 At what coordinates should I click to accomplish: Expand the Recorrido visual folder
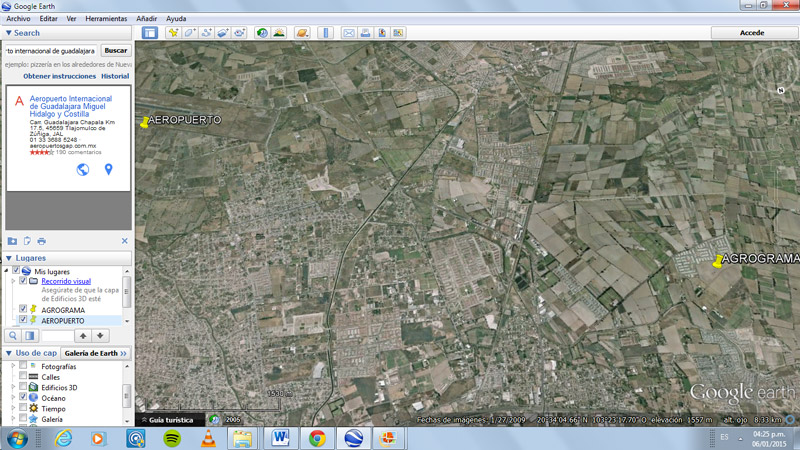click(13, 281)
